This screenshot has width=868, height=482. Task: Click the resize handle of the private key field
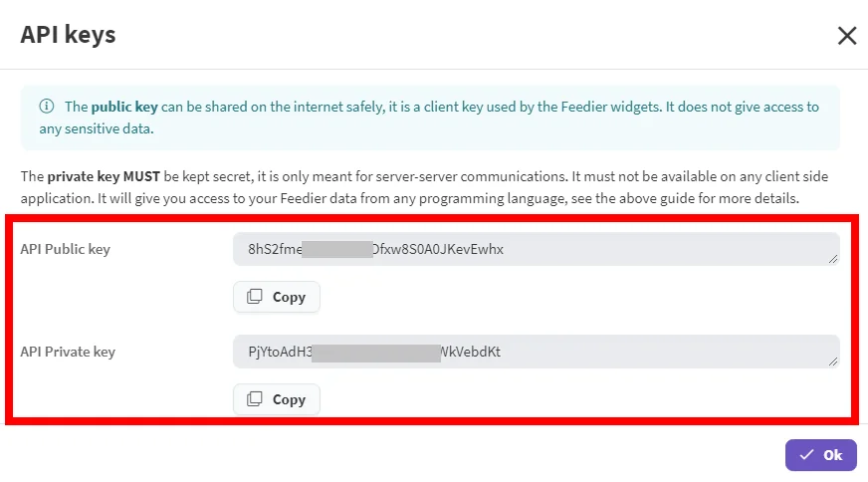(832, 361)
